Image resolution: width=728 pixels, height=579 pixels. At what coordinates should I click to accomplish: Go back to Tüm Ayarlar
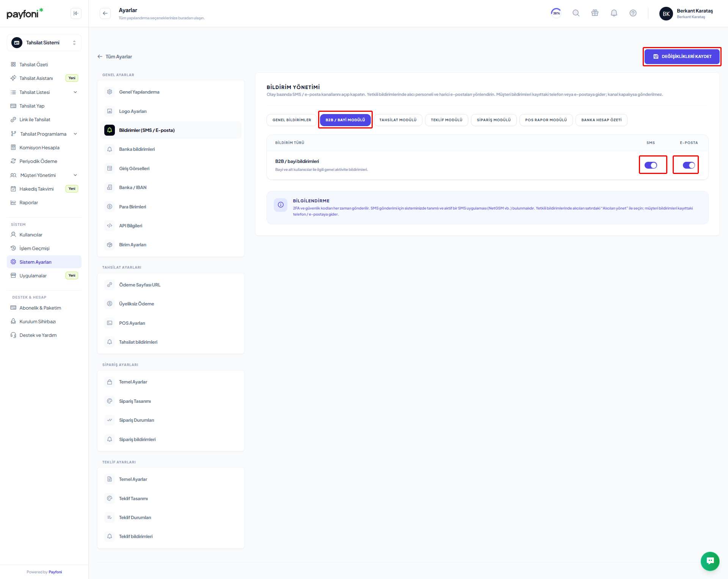point(115,56)
